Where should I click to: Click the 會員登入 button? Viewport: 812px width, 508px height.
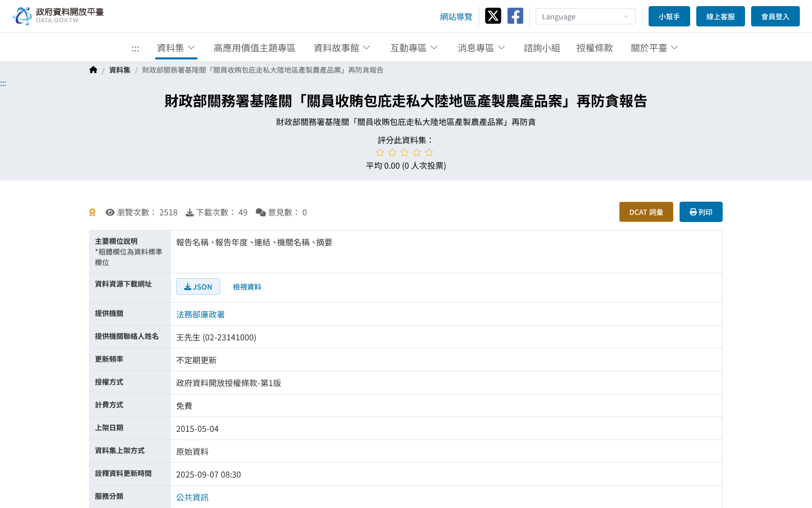775,16
